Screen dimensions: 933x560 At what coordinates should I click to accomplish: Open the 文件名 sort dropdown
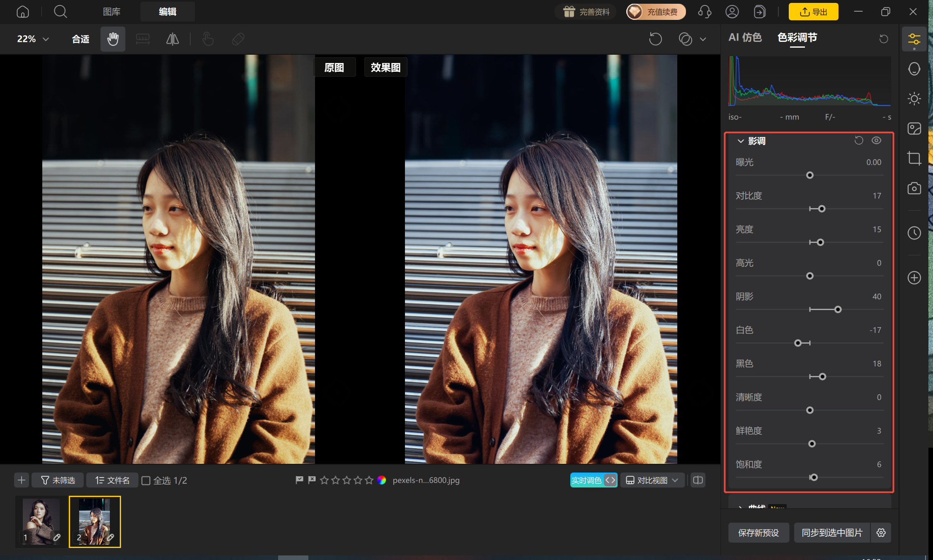click(112, 480)
